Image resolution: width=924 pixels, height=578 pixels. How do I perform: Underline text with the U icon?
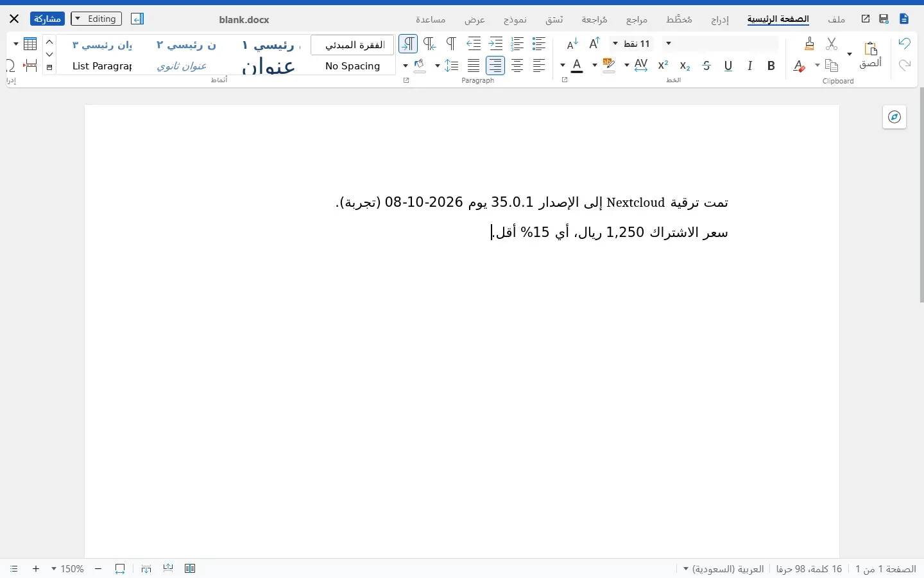coord(728,66)
